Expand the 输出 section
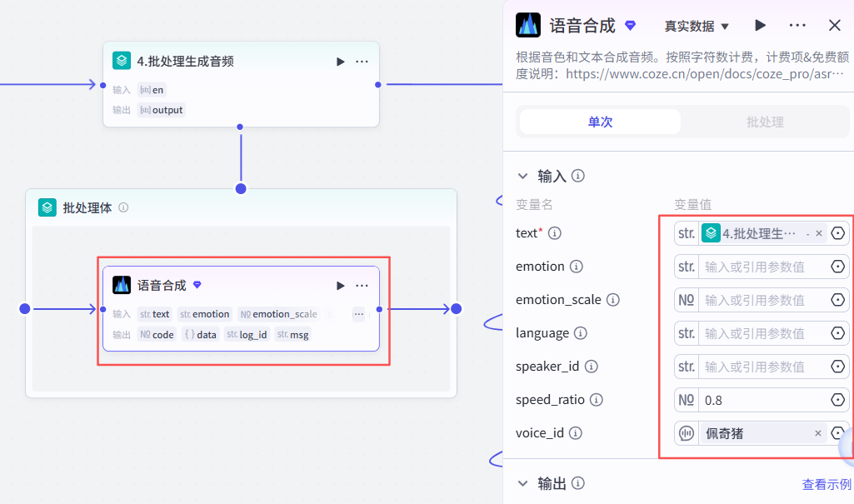This screenshot has width=854, height=504. click(x=523, y=483)
